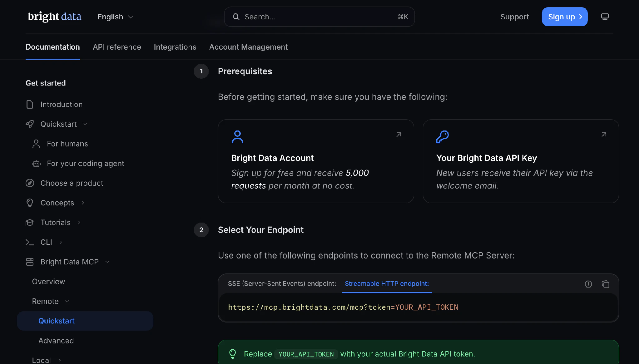Open the Account Management tab
The width and height of the screenshot is (639, 364).
[248, 47]
